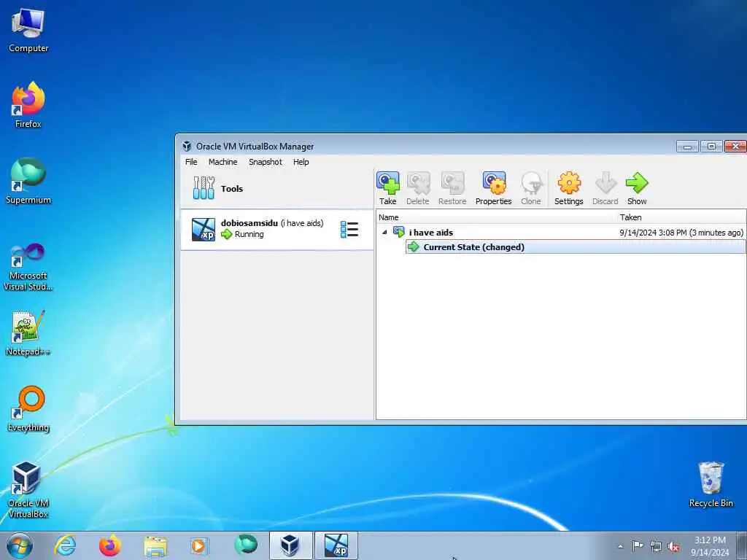
Task: Select the Notepad++ desktop shortcut
Action: pyautogui.click(x=28, y=333)
